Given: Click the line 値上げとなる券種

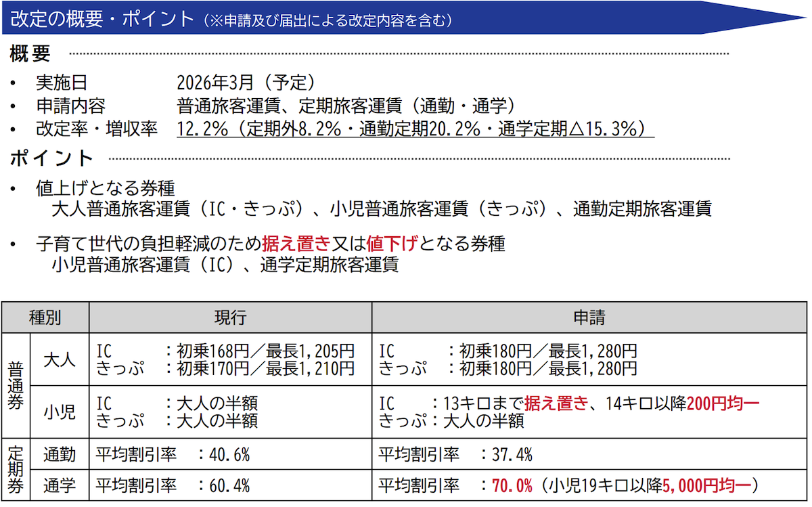Looking at the screenshot, I should click(x=106, y=189).
